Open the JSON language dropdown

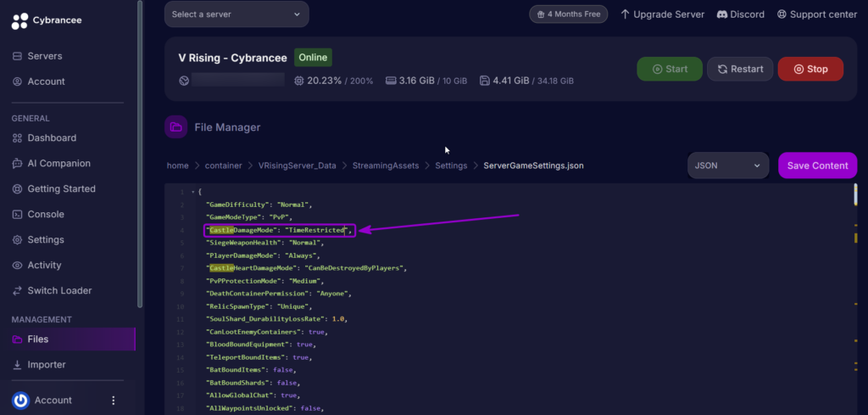(x=728, y=165)
